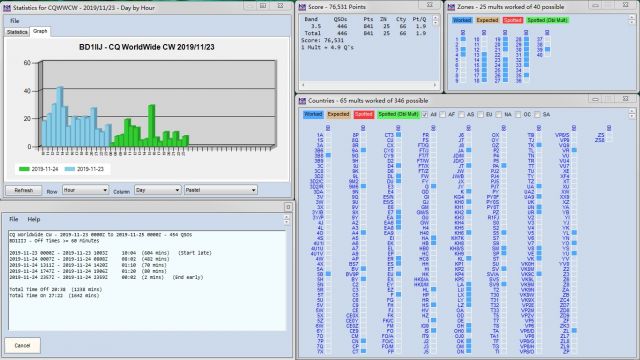Click the scroll-up arrow in Countries window

632,111
